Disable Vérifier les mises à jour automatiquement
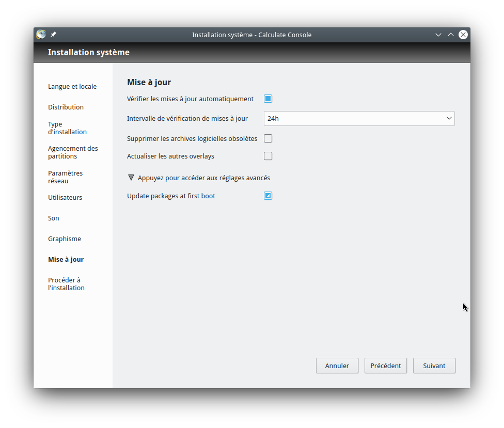504x428 pixels. pos(268,99)
